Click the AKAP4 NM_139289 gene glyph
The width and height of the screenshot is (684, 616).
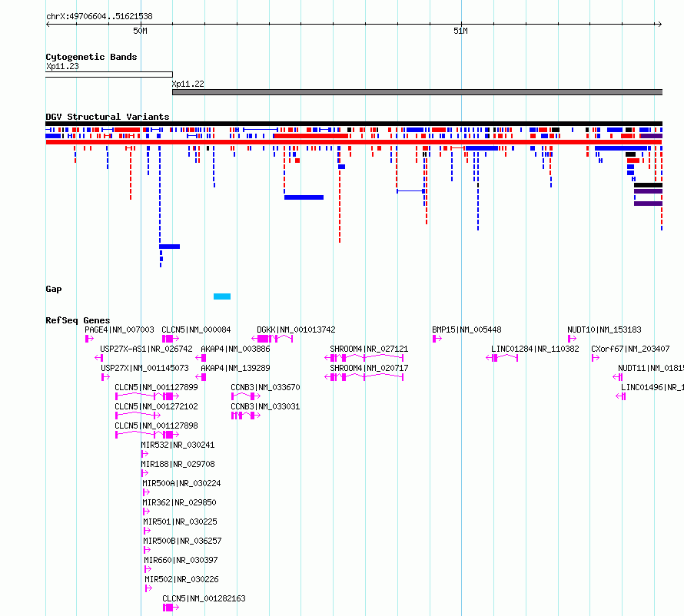point(201,377)
